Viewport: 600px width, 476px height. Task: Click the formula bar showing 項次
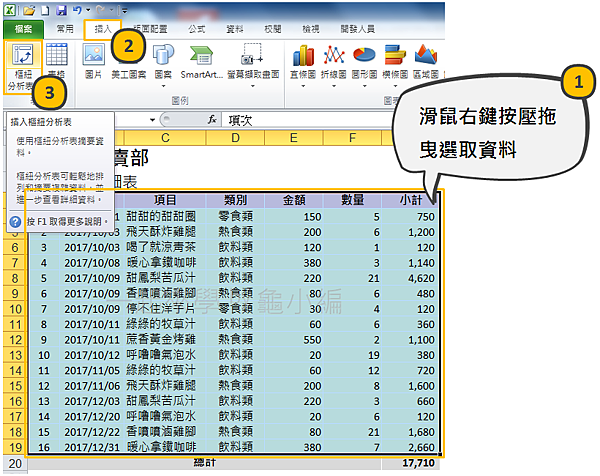[x=400, y=118]
